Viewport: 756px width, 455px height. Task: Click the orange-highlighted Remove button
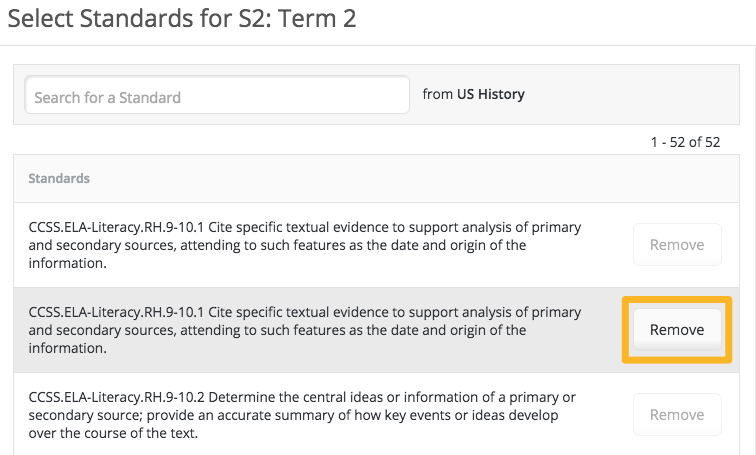click(x=677, y=330)
